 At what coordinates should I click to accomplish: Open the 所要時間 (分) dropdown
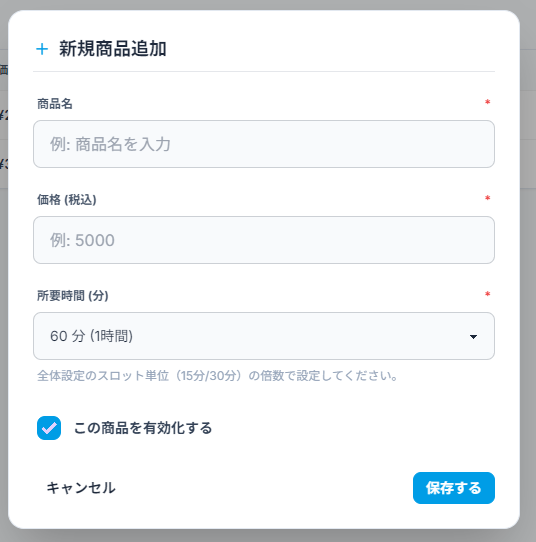(x=264, y=336)
